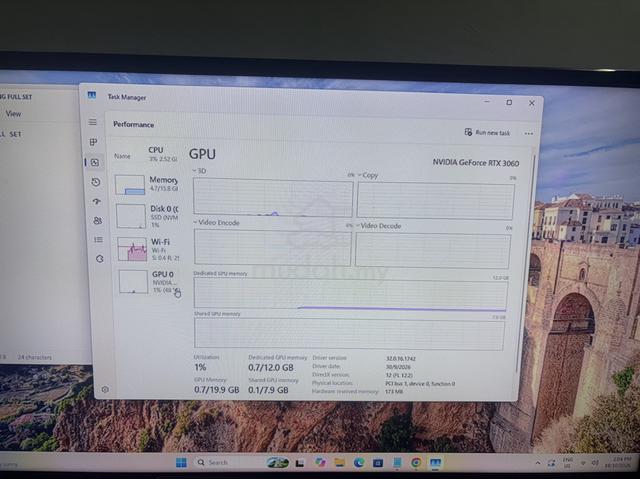Image resolution: width=640 pixels, height=479 pixels.
Task: Click the Dedicated GPU memory graph
Action: coord(351,294)
